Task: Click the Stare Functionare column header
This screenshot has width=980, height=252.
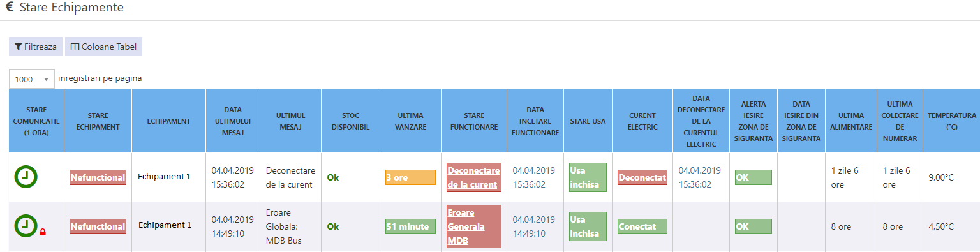Action: point(474,121)
